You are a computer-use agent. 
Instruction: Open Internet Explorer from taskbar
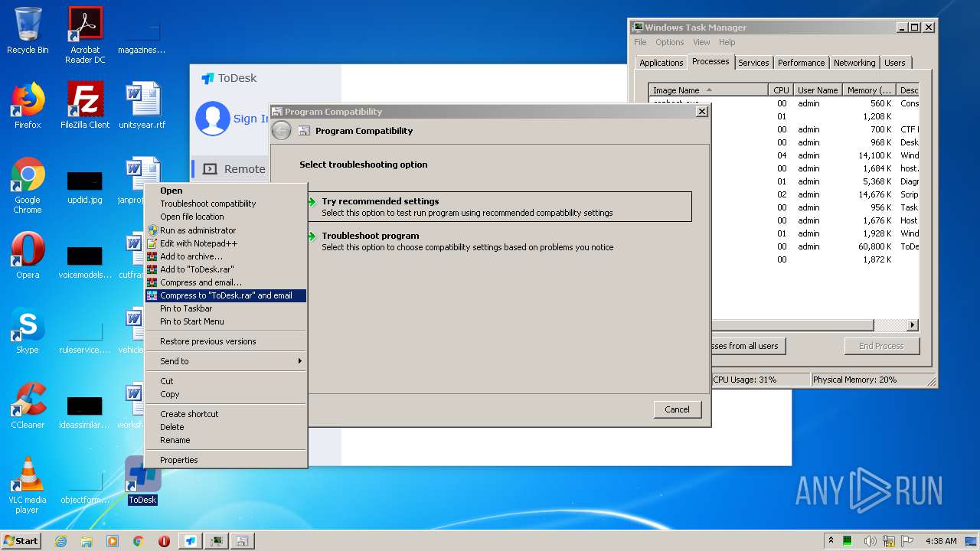point(60,541)
